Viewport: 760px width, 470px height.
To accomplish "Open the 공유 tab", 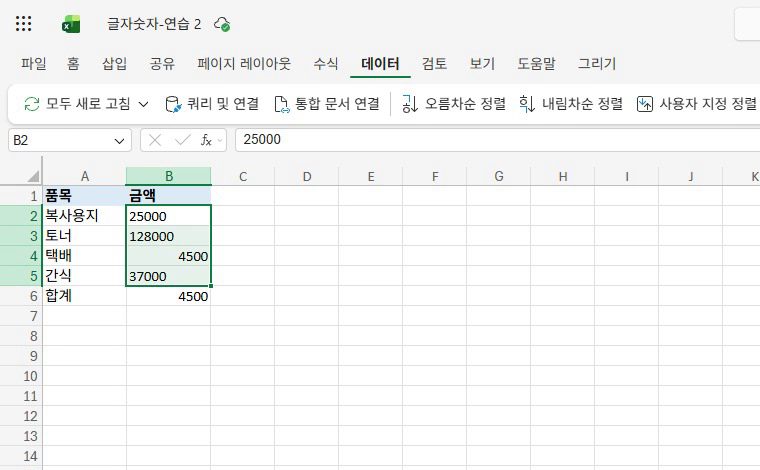I will (x=162, y=63).
